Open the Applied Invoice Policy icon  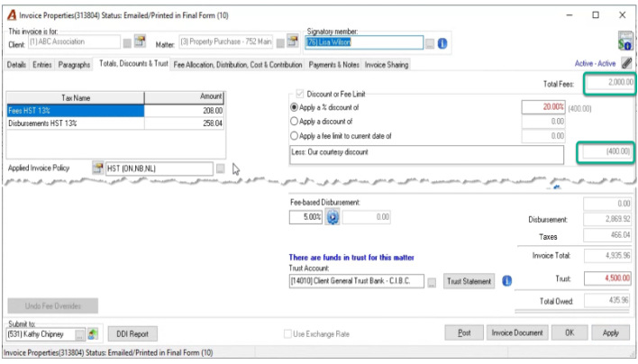97,168
